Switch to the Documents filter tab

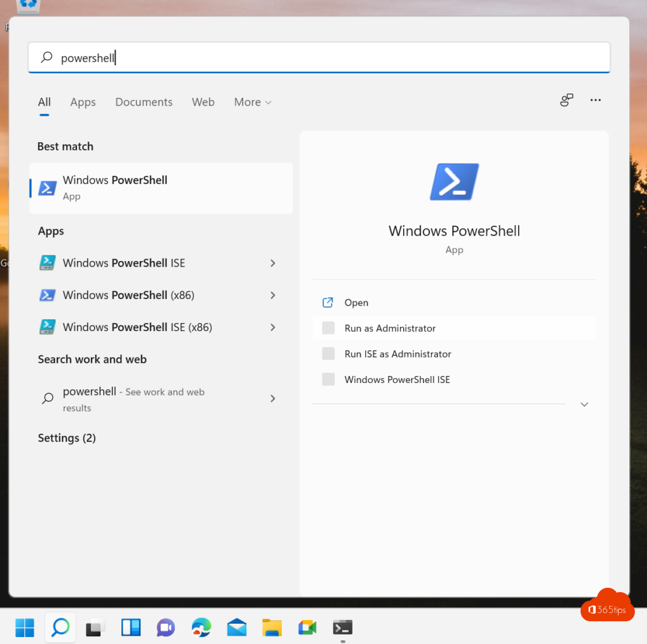143,102
